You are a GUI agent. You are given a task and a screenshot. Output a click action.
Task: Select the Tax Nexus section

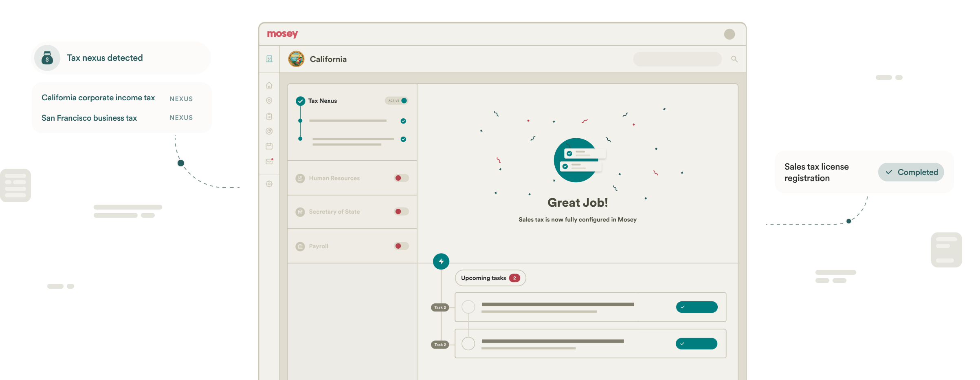(322, 101)
